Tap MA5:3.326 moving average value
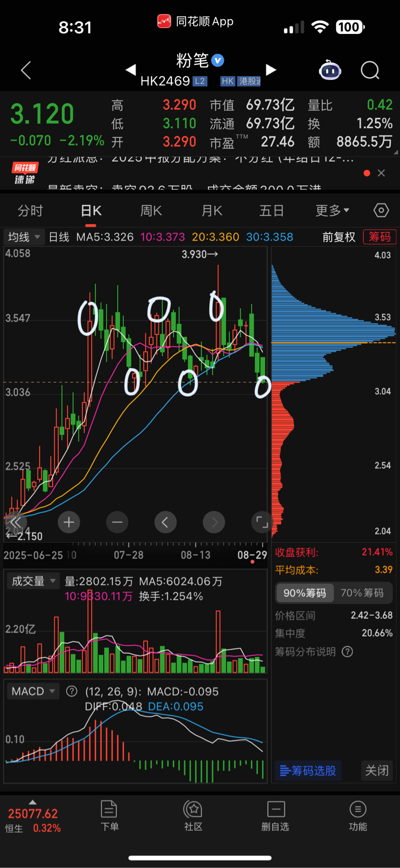Screen dimensions: 400x868 click(x=105, y=237)
